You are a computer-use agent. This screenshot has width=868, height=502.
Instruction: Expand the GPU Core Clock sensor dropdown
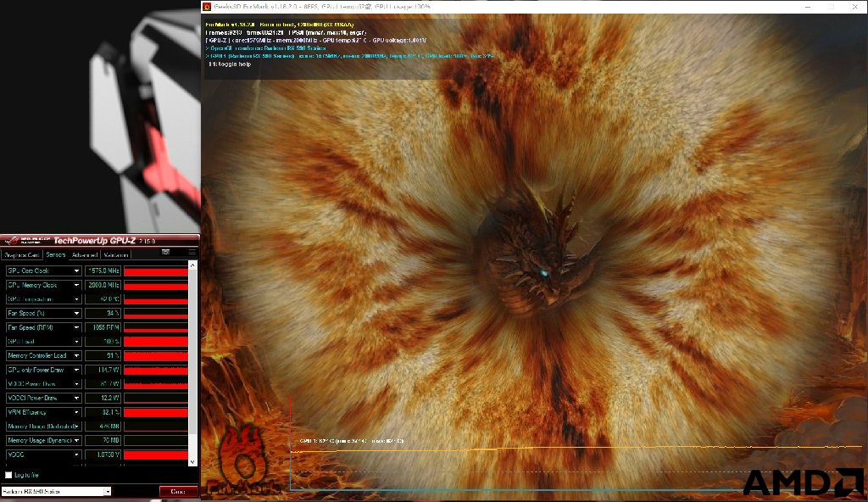[x=76, y=271]
